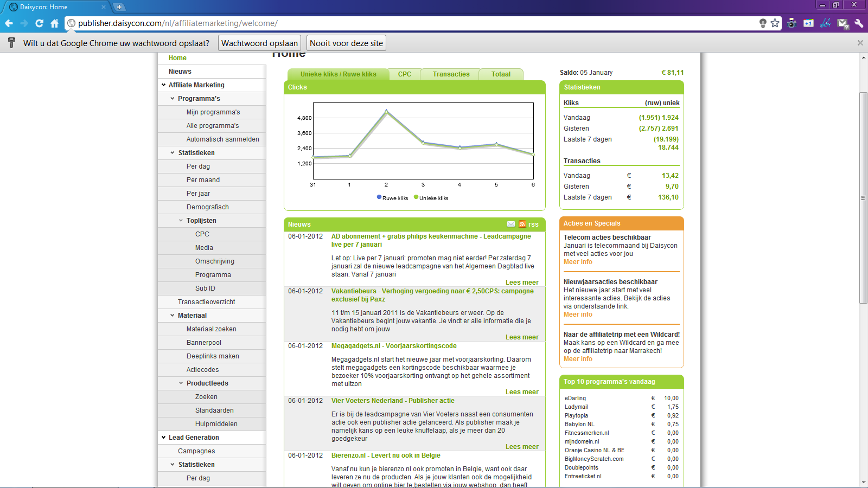Open the Home link in the sidebar
The height and width of the screenshot is (488, 868).
click(x=177, y=58)
